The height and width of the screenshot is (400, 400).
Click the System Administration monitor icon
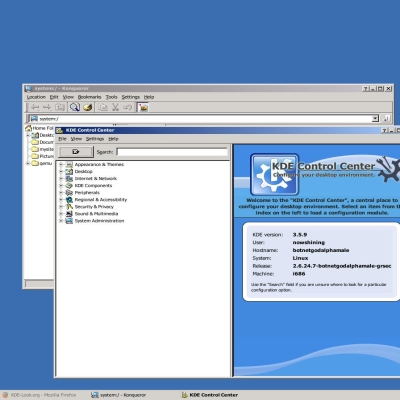pos(69,221)
